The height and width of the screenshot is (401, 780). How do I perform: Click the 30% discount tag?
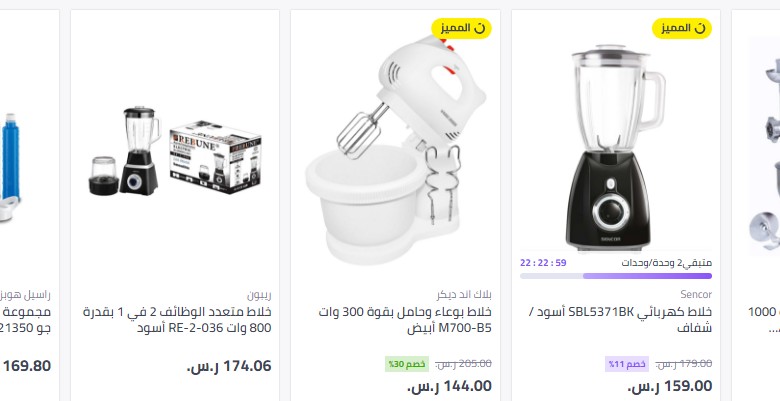coord(406,364)
